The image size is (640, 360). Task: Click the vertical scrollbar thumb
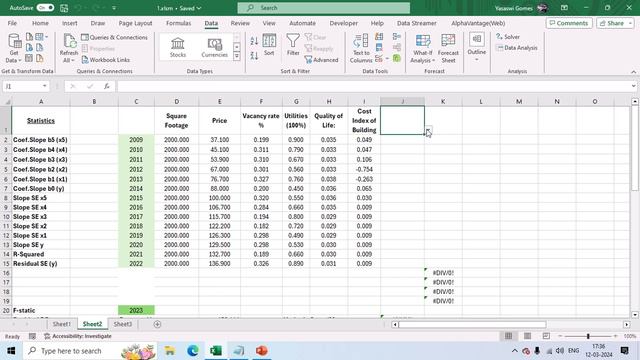coord(635,149)
